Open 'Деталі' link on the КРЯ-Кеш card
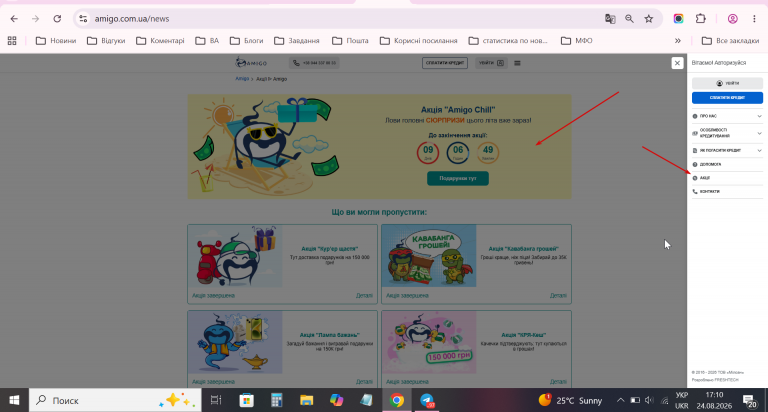Image resolution: width=768 pixels, height=412 pixels. pos(558,382)
